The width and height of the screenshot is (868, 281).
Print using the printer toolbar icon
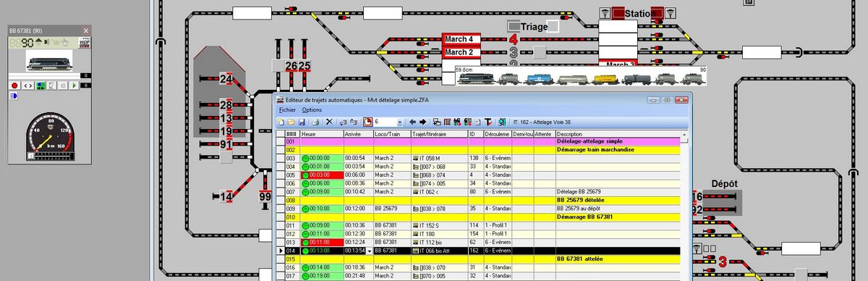point(315,122)
